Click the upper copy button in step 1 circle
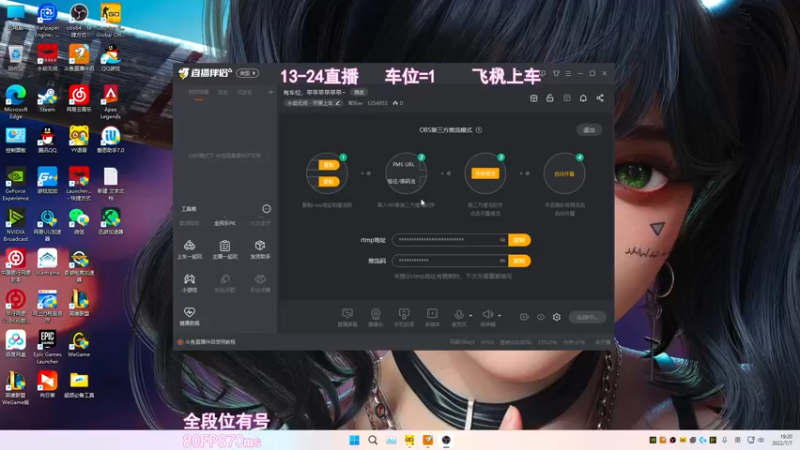The height and width of the screenshot is (450, 800). (x=328, y=165)
